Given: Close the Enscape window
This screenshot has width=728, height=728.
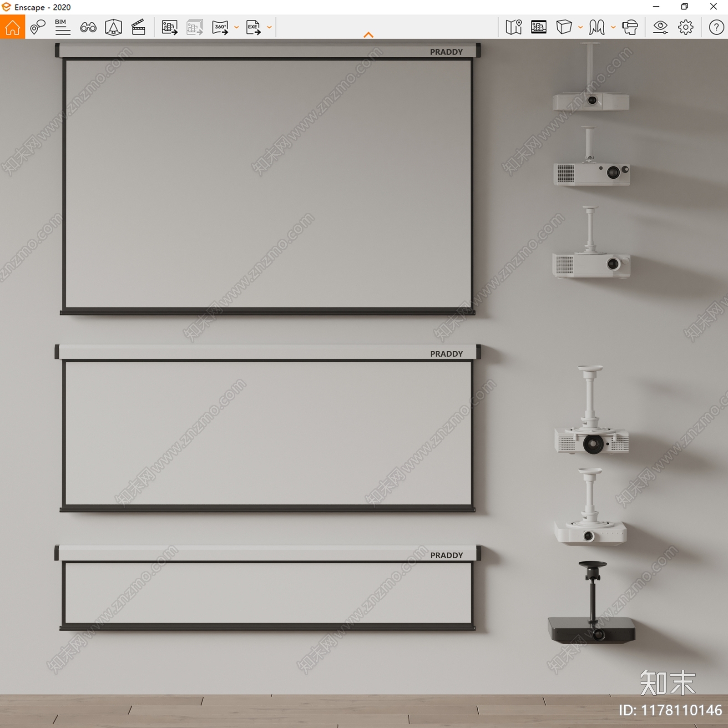Looking at the screenshot, I should point(713,6).
